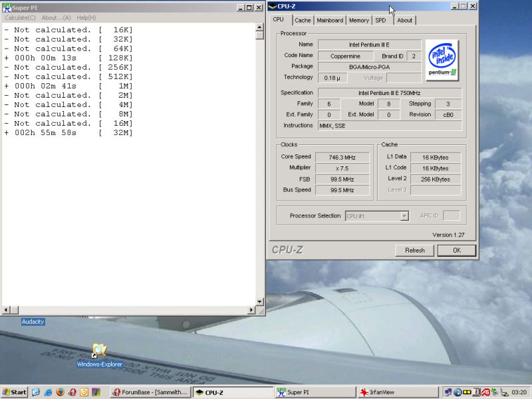Open the Help(H) menu in Super PI
Image resolution: width=532 pixels, height=399 pixels.
click(x=86, y=18)
